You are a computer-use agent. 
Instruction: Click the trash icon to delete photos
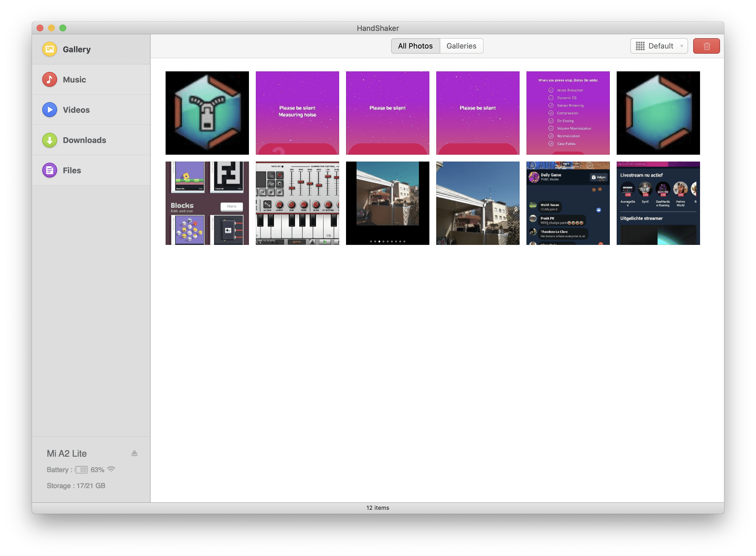coord(706,46)
